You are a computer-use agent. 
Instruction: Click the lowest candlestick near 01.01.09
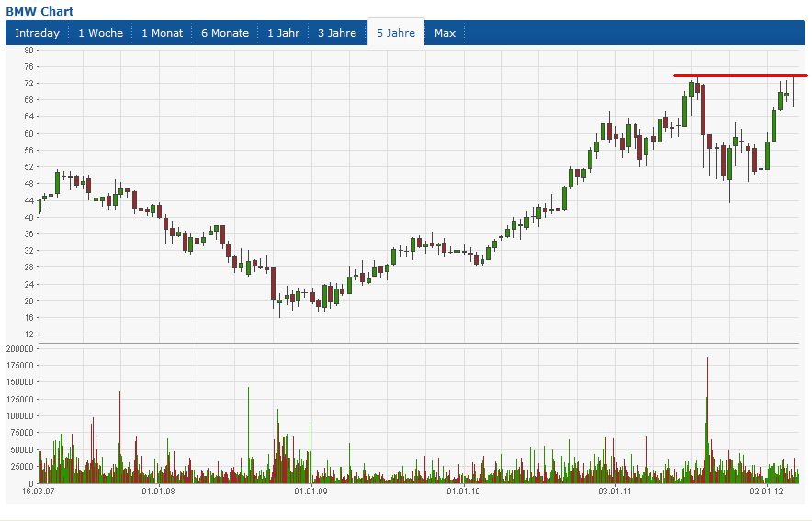coord(279,302)
